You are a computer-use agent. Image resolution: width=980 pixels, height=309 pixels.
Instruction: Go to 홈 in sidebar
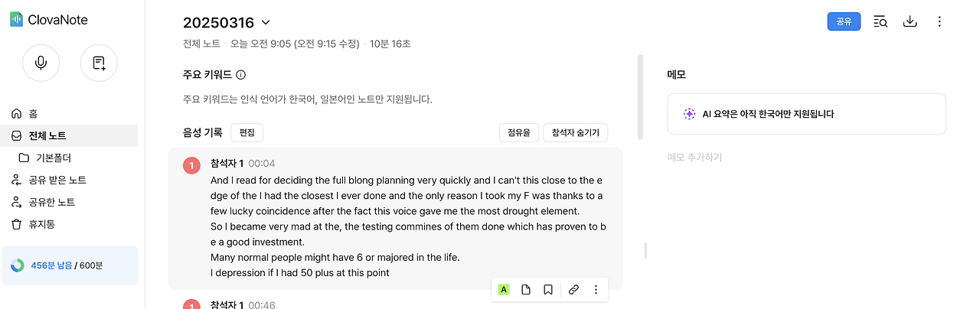pyautogui.click(x=33, y=113)
